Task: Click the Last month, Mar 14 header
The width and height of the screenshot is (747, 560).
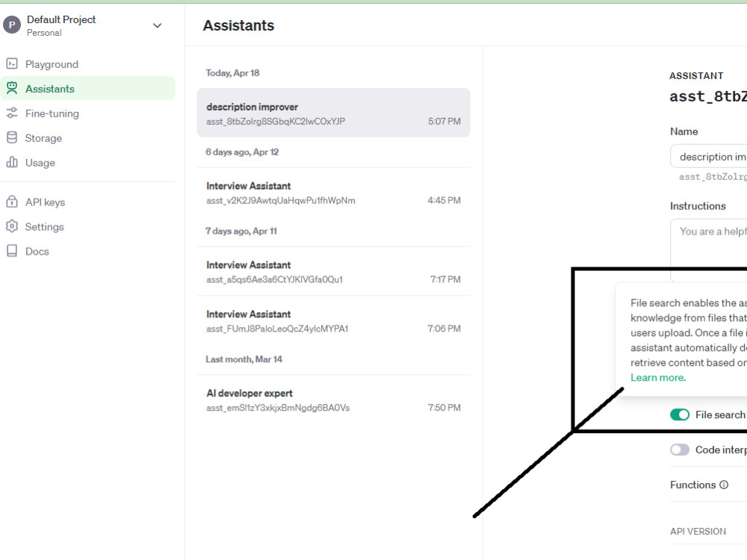Action: pos(244,359)
